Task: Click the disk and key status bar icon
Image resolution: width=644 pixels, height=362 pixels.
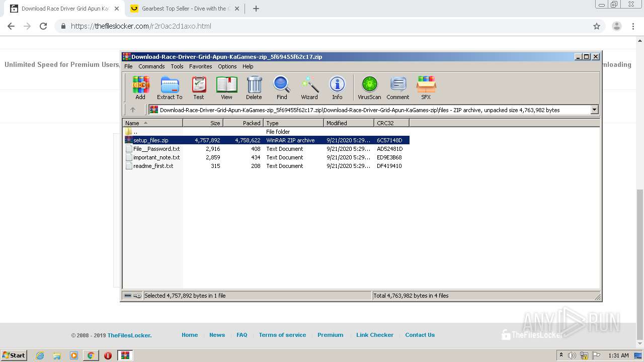Action: tap(133, 296)
